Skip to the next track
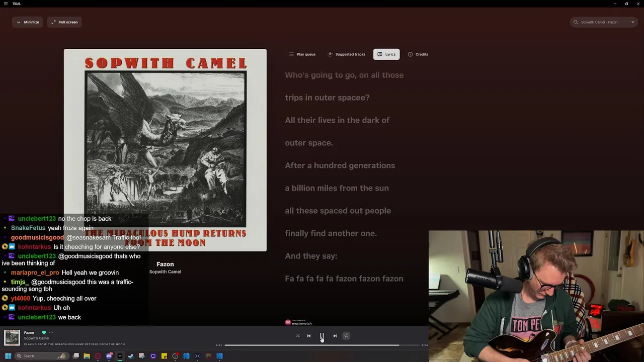The image size is (644, 362). 335,336
